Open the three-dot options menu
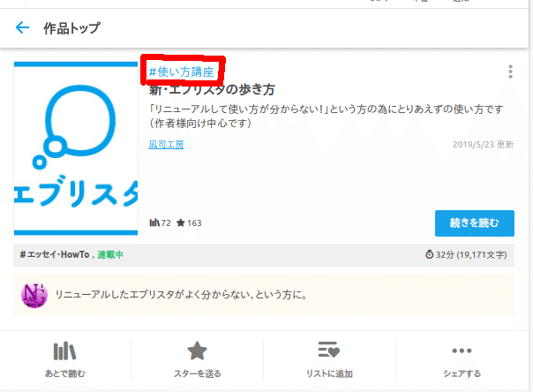The width and height of the screenshot is (533, 392). coord(510,72)
